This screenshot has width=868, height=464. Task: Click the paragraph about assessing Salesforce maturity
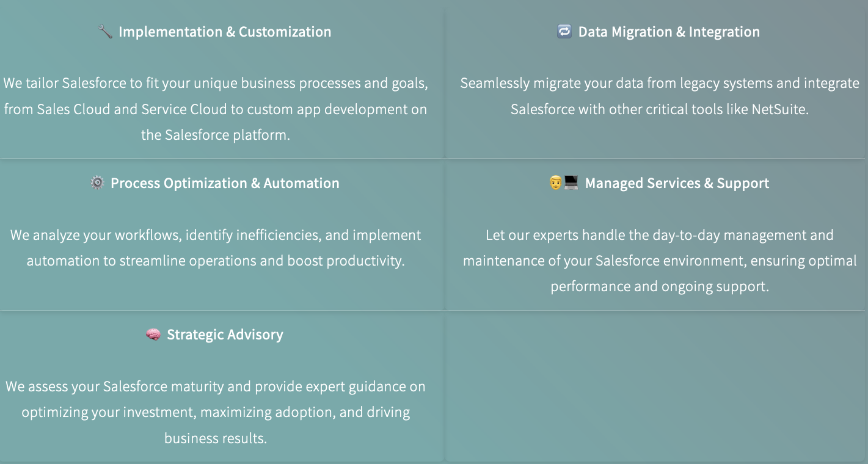tap(216, 412)
